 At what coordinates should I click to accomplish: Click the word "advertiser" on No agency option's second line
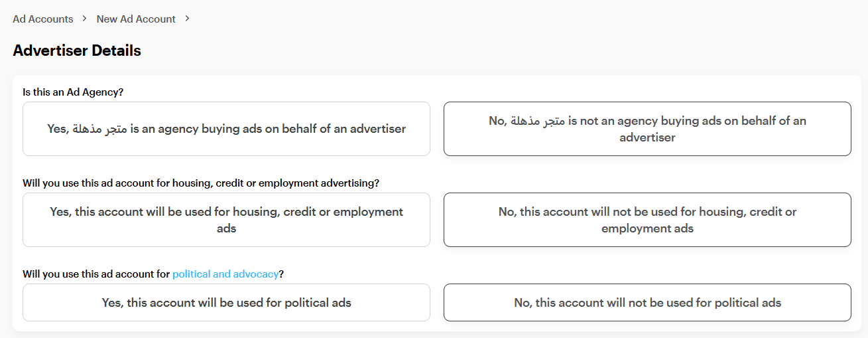point(647,137)
